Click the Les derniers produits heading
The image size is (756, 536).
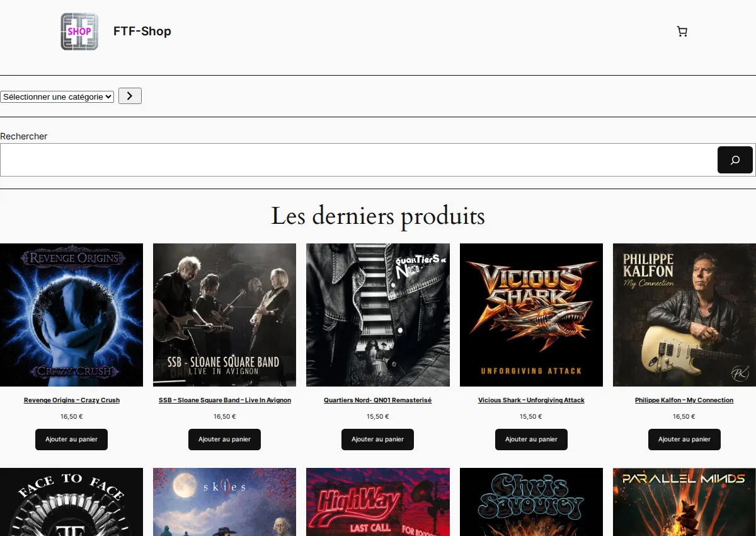click(x=378, y=216)
